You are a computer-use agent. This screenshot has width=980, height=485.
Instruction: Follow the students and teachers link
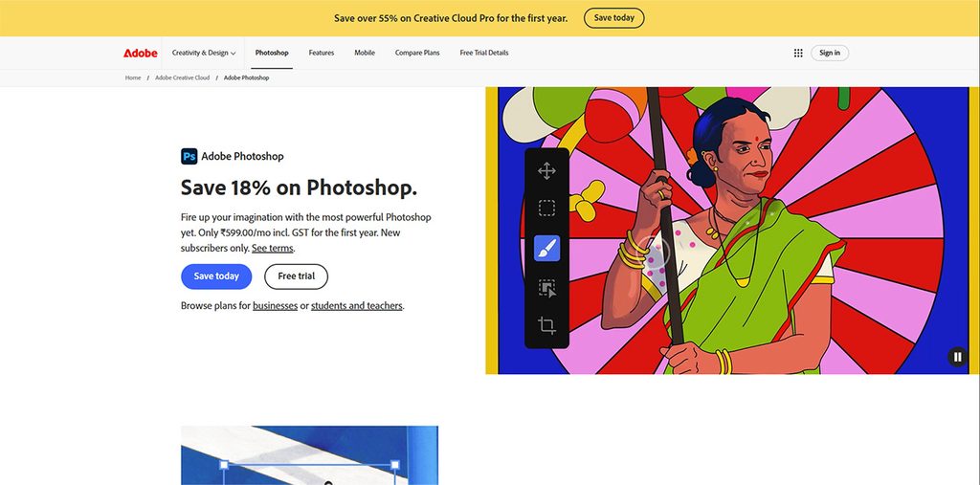tap(357, 305)
